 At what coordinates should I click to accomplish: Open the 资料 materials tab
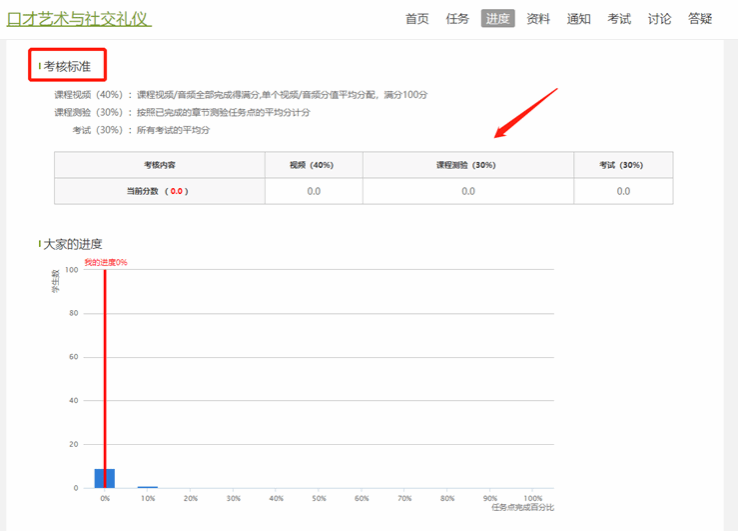click(538, 18)
